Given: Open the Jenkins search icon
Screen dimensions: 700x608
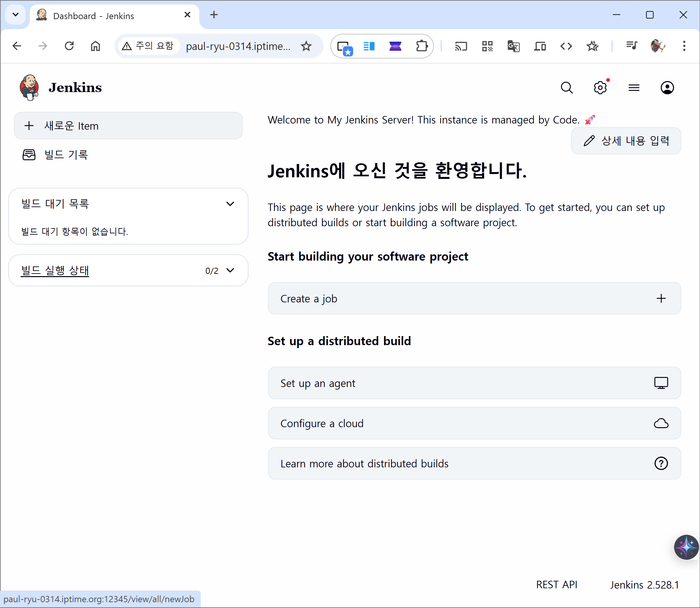Looking at the screenshot, I should coord(567,88).
